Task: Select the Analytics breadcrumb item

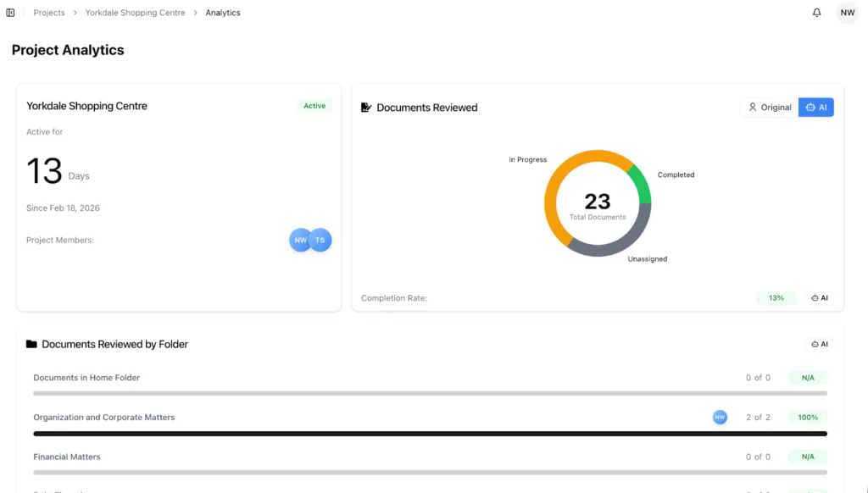Action: point(222,13)
